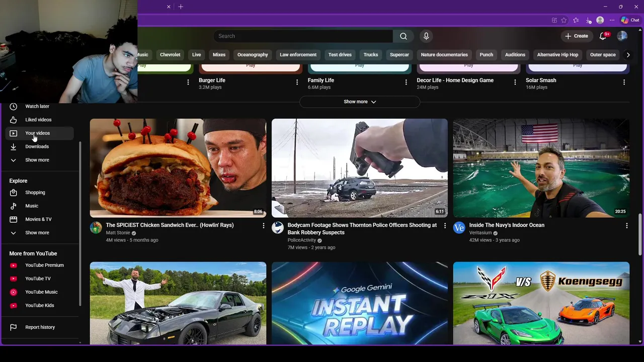Open a new browser tab
The image size is (644, 362).
[x=181, y=7]
